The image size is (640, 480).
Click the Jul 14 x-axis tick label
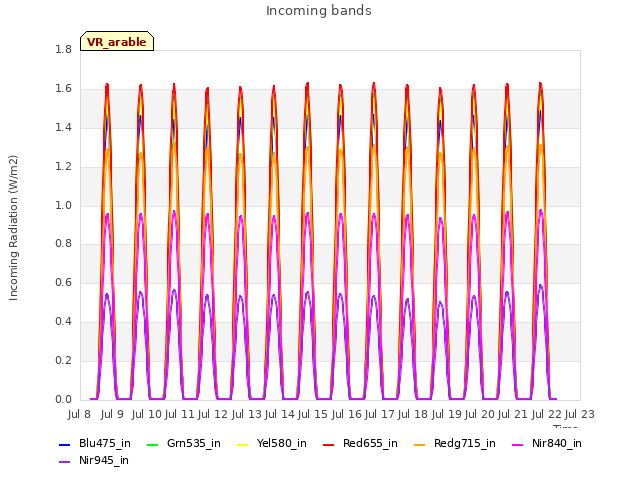(280, 414)
